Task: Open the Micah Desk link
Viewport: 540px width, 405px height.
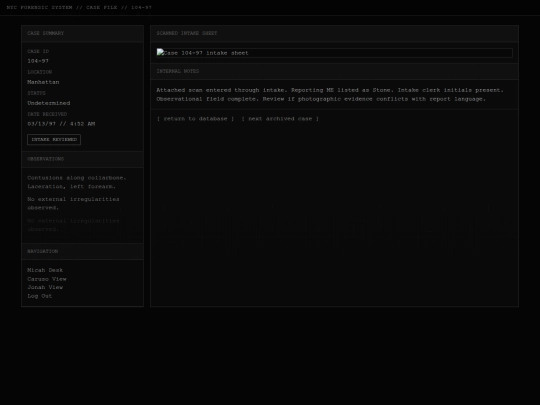Action: click(x=45, y=270)
